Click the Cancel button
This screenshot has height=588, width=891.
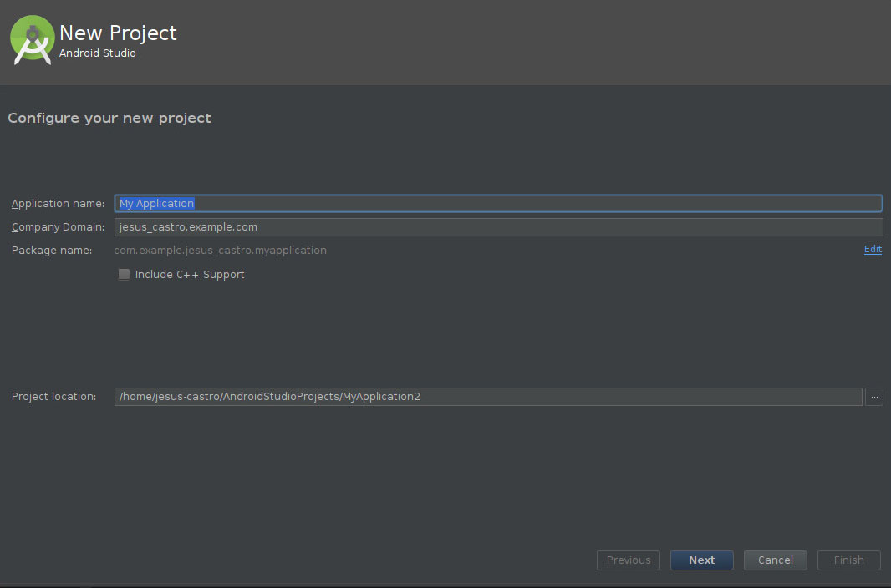point(775,560)
